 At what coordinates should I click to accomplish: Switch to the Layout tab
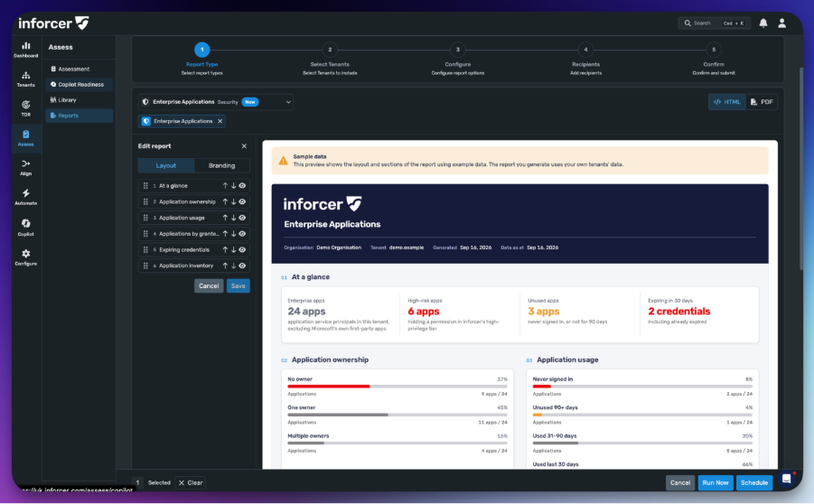[166, 165]
